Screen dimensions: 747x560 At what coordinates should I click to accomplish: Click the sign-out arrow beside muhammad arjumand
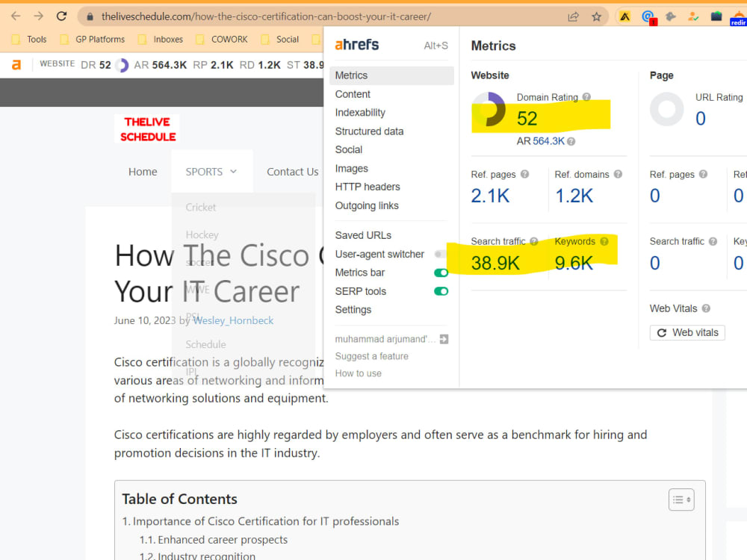(444, 339)
